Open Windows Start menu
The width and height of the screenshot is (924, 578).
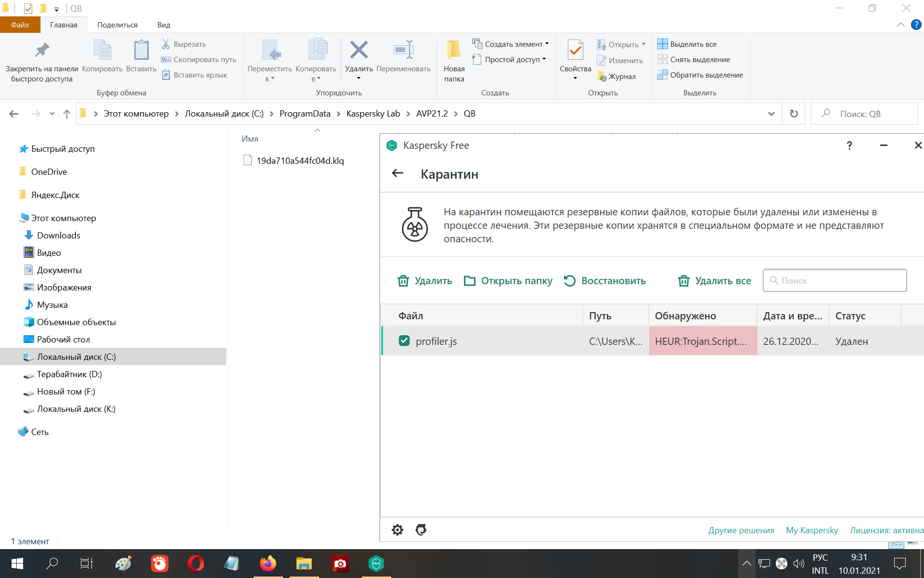click(x=17, y=564)
